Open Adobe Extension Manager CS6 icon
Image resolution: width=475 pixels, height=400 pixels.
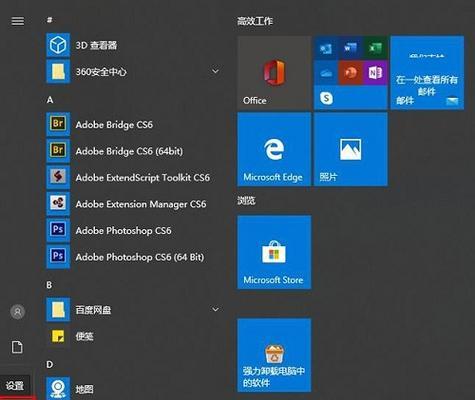[58, 203]
